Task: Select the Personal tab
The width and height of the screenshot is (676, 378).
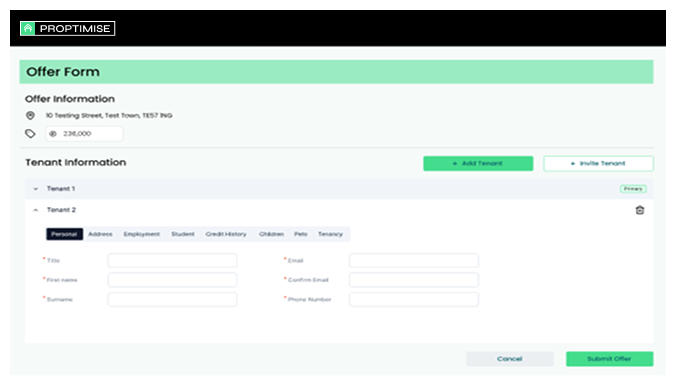Action: (64, 234)
